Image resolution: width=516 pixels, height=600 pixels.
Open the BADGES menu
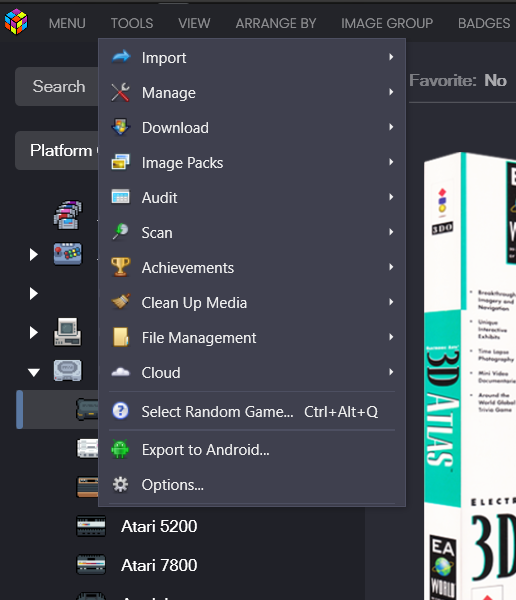pyautogui.click(x=484, y=23)
